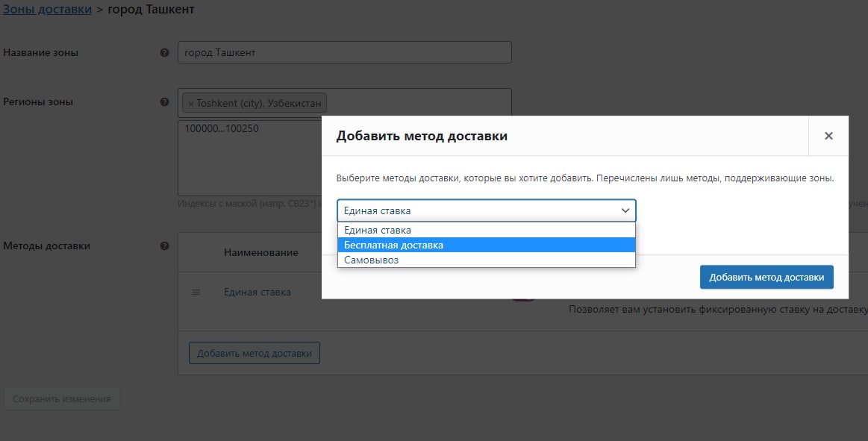
Task: Click help icon beside Методы доставки
Action: (164, 245)
